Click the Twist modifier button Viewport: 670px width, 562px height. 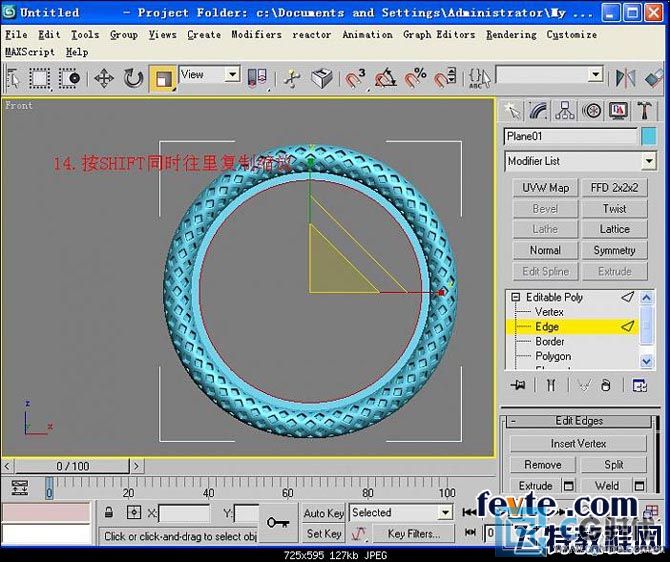tap(614, 209)
